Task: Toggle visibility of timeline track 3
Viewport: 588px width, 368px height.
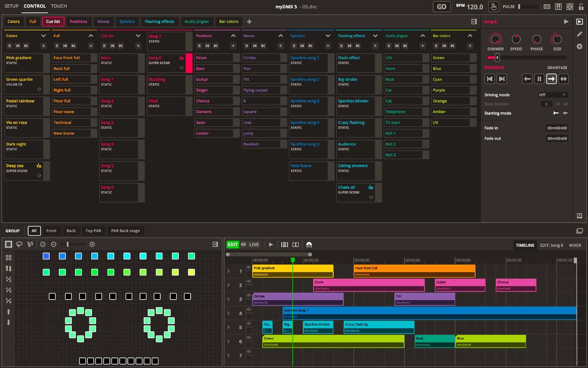Action: point(248,295)
